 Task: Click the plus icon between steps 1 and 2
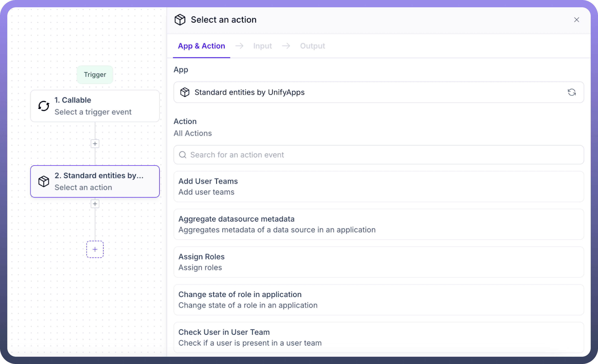pyautogui.click(x=95, y=144)
